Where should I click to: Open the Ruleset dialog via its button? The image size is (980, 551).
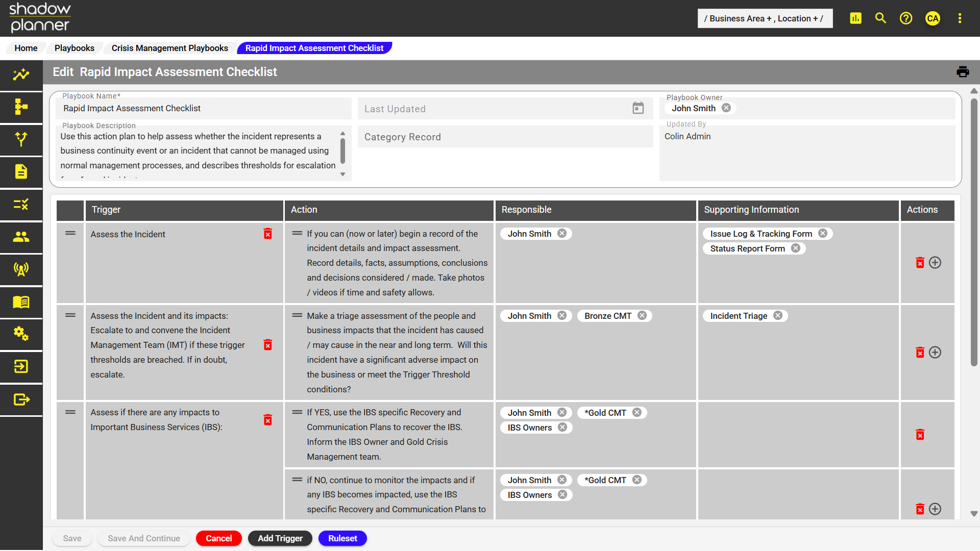click(342, 538)
